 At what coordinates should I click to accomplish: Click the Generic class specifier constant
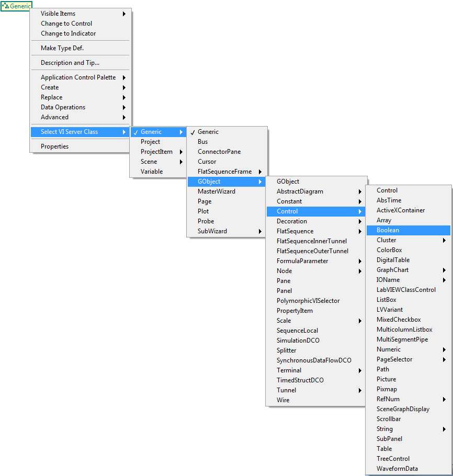pos(16,6)
